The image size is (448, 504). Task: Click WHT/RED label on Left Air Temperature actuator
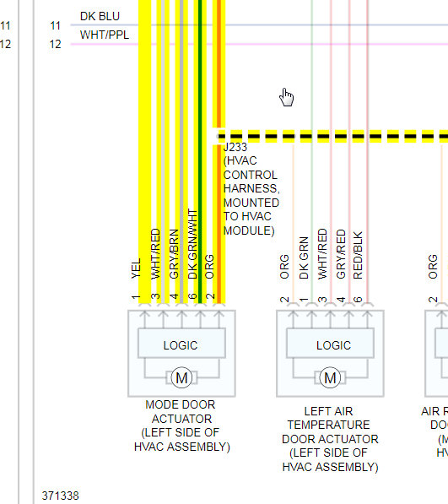[x=322, y=253]
